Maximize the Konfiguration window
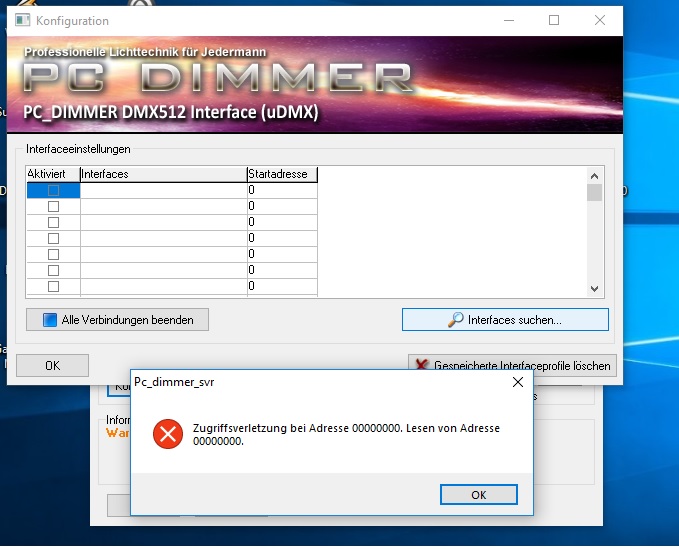The height and width of the screenshot is (549, 679). point(554,20)
